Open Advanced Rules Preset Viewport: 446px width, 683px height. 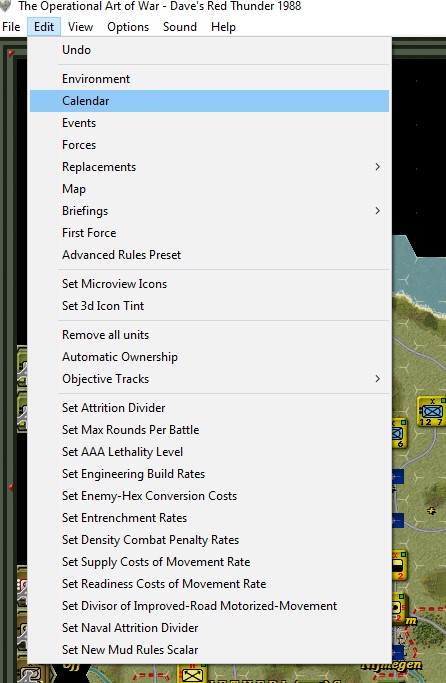(x=209, y=255)
